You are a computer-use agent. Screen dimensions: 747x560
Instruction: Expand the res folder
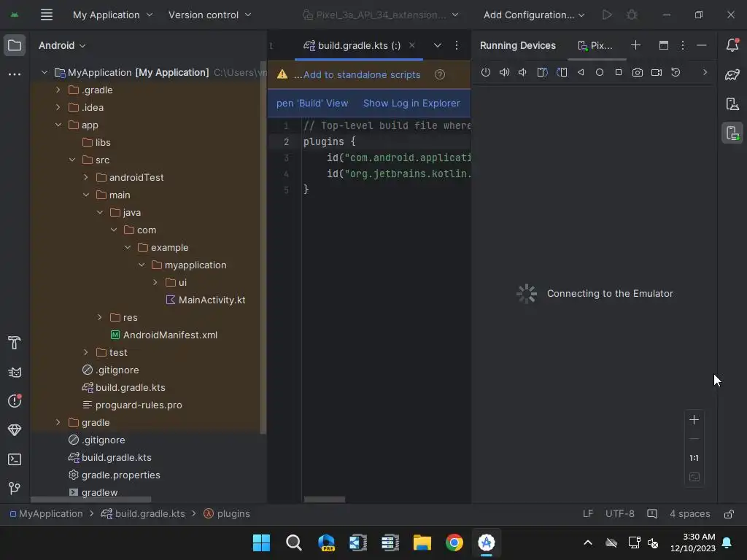click(x=99, y=317)
